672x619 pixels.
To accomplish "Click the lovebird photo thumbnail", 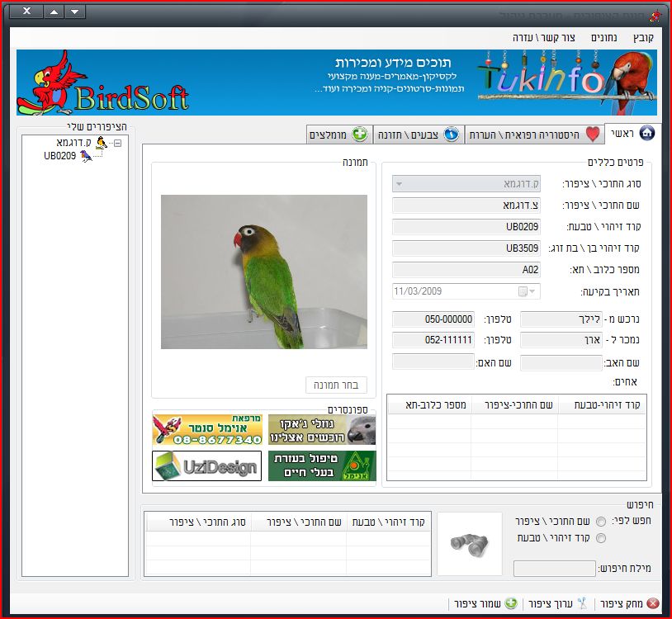I will pos(263,272).
